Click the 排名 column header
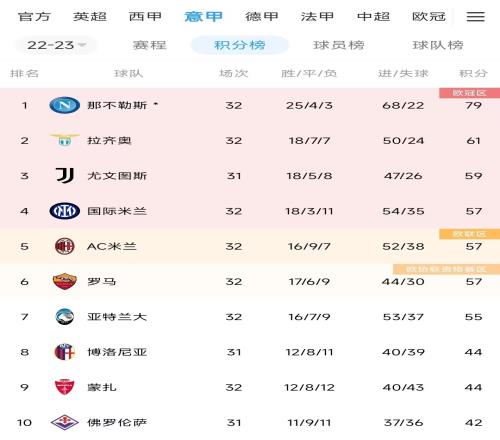Screen dimensions: 500x440 [x=24, y=73]
